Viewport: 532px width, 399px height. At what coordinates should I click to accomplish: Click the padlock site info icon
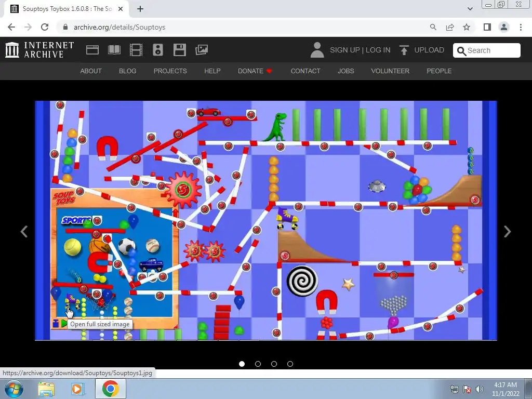point(65,27)
